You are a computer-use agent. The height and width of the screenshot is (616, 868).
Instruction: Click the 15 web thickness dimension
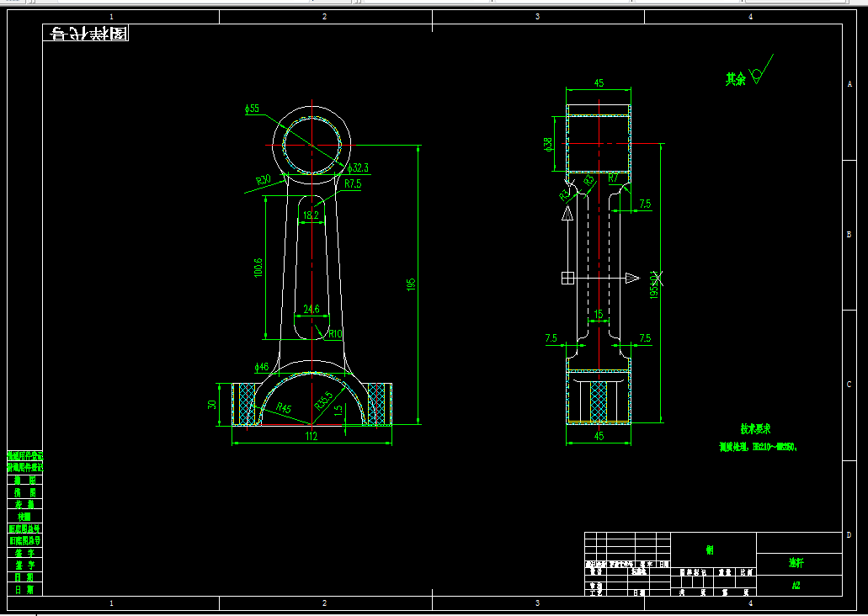[x=599, y=315]
